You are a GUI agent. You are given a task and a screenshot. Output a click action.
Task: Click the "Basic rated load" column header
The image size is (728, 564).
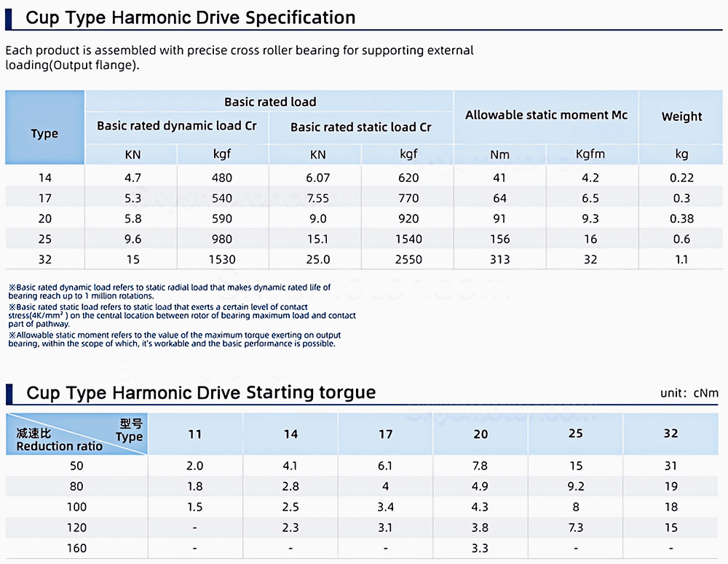(270, 102)
